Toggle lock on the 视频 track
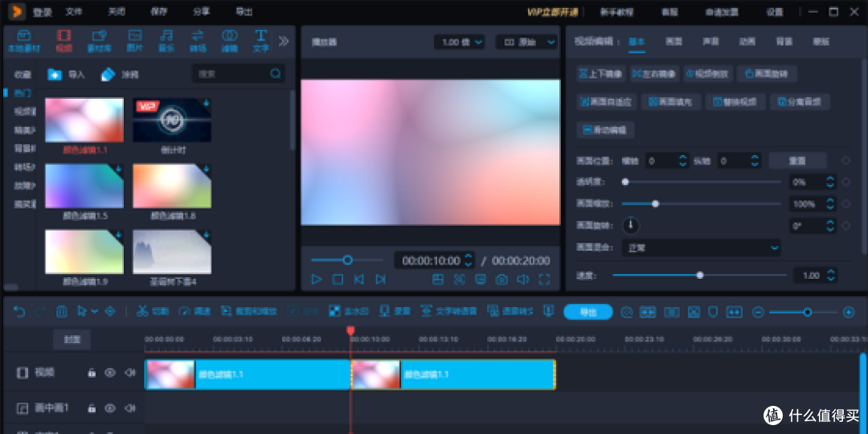This screenshot has height=434, width=868. (92, 373)
